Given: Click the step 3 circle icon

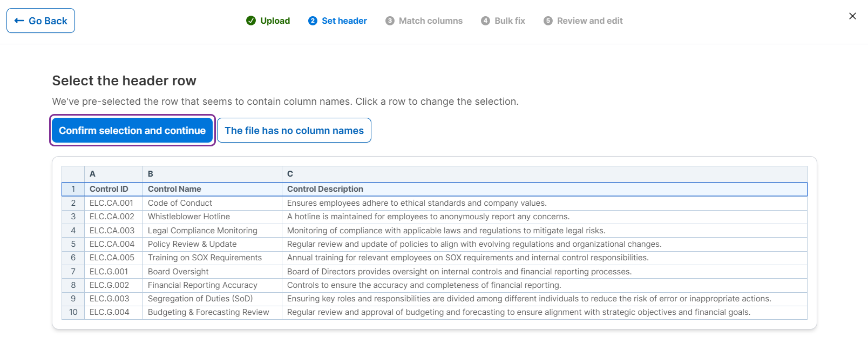Looking at the screenshot, I should (390, 21).
